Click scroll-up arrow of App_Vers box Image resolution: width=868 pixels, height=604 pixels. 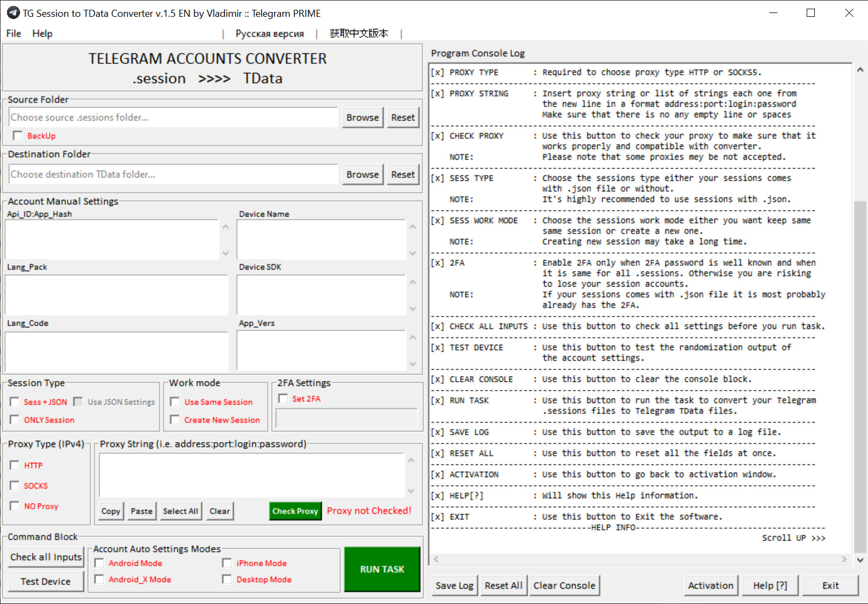tap(413, 337)
